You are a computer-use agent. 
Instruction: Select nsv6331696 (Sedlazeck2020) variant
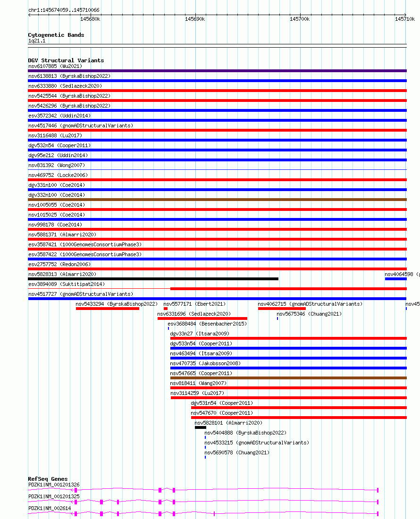point(194,314)
